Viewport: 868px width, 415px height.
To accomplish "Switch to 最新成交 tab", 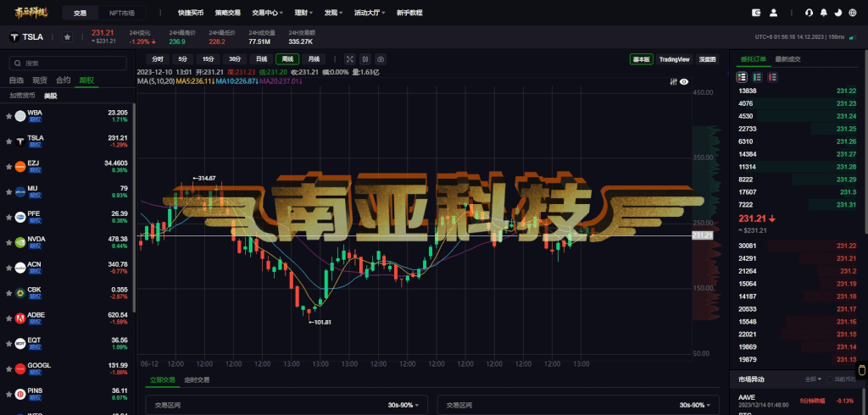I will pyautogui.click(x=787, y=59).
